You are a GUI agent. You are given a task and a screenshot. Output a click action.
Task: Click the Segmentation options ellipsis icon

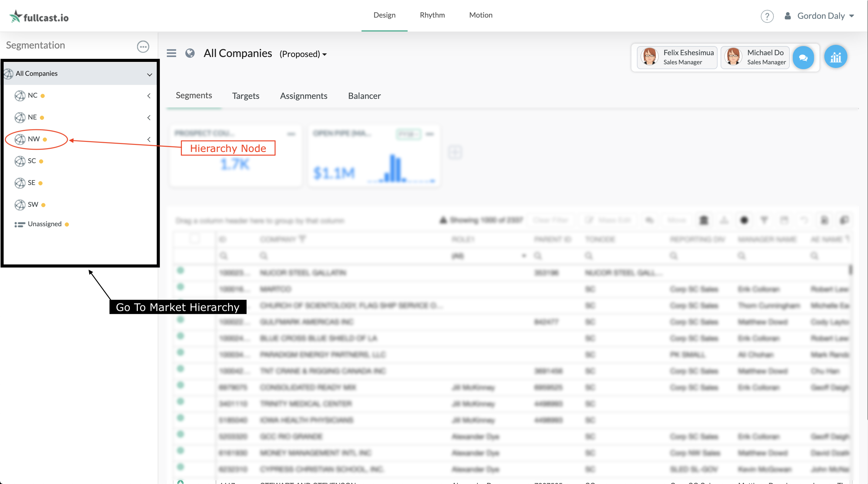(x=143, y=46)
